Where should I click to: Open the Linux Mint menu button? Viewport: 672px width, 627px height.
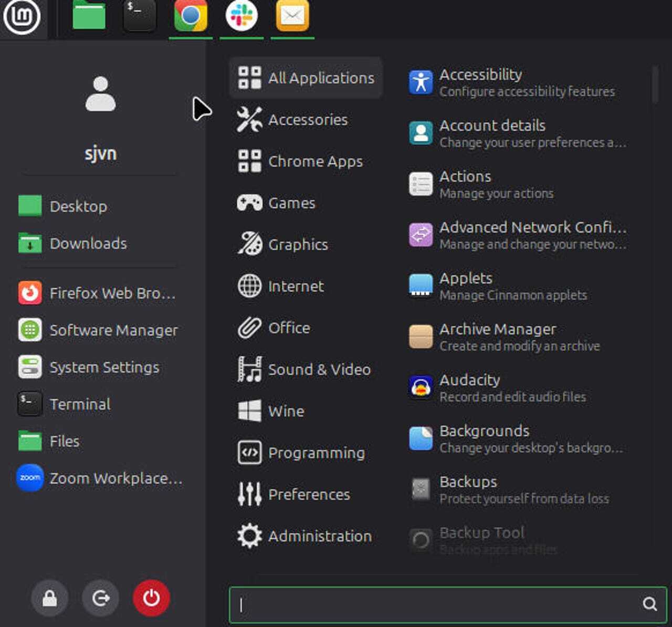click(22, 16)
